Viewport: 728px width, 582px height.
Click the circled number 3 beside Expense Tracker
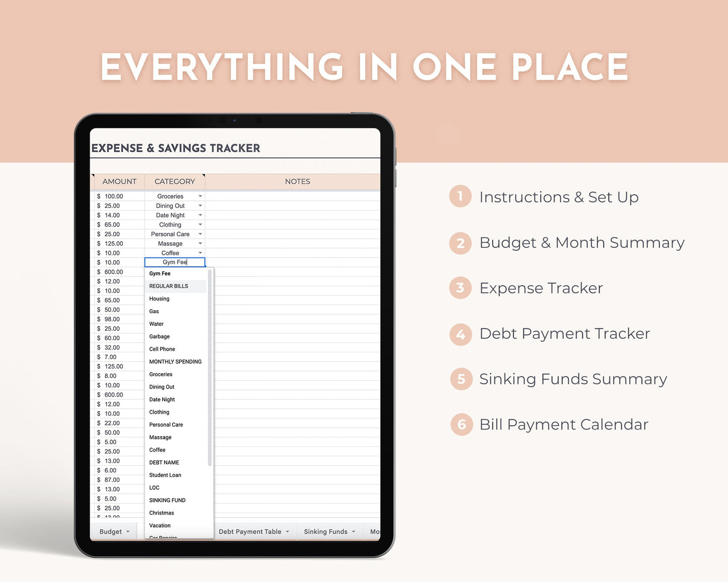459,288
